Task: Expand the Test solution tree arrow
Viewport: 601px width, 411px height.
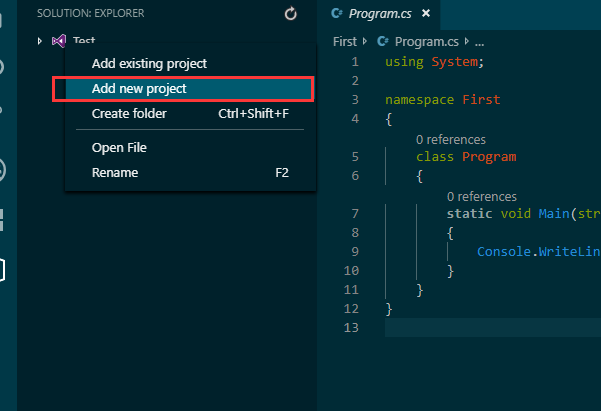Action: [39, 41]
